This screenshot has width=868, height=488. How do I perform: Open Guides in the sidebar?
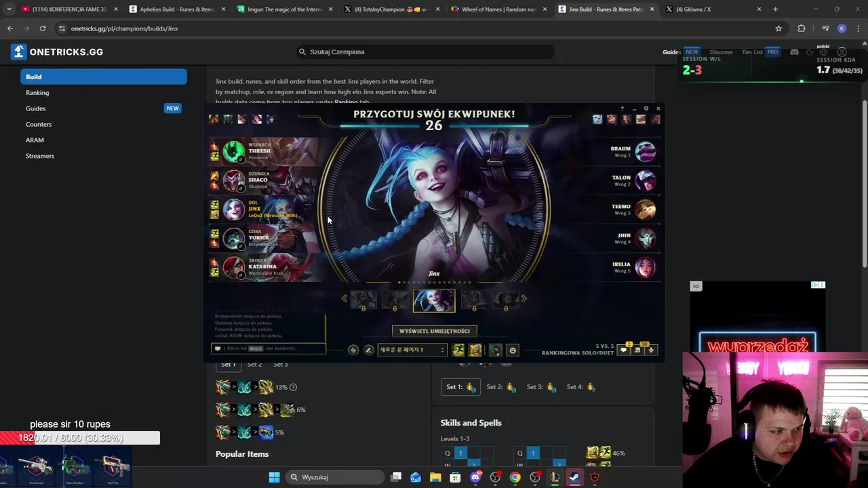coord(36,108)
